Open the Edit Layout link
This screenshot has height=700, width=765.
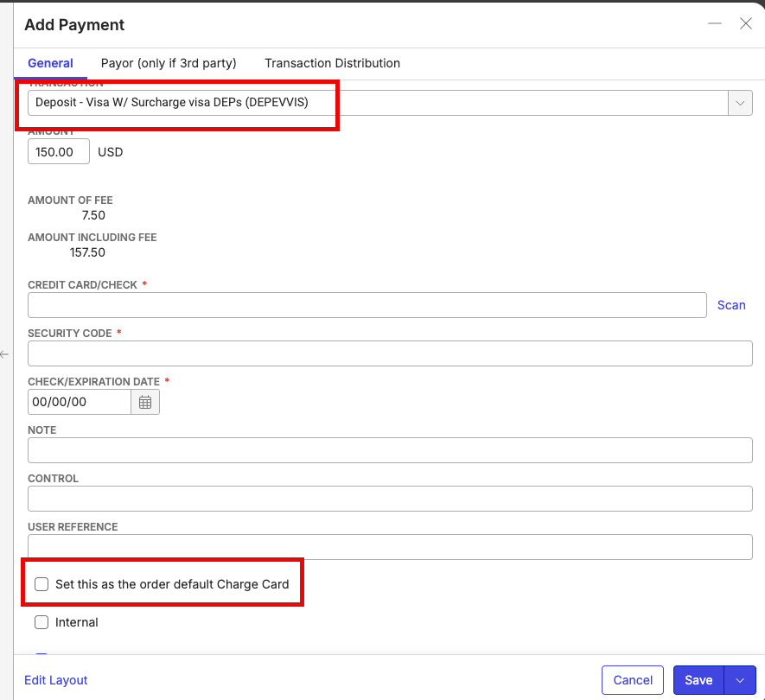click(x=55, y=680)
